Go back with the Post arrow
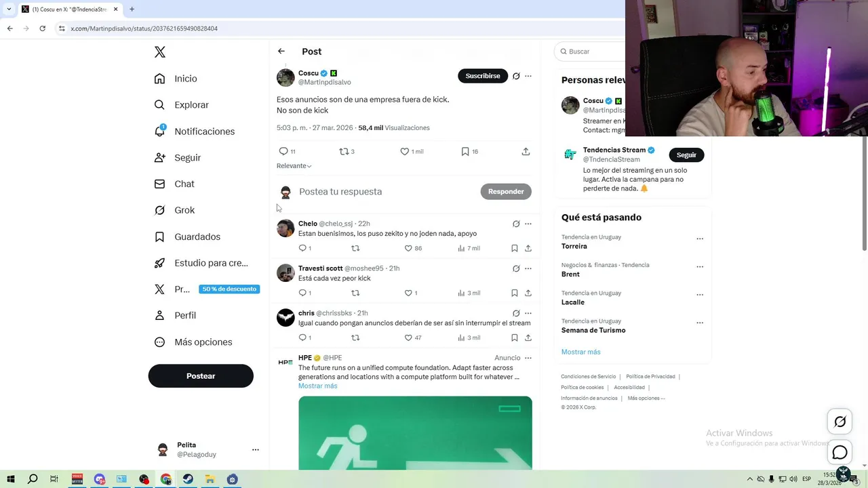 tap(281, 52)
